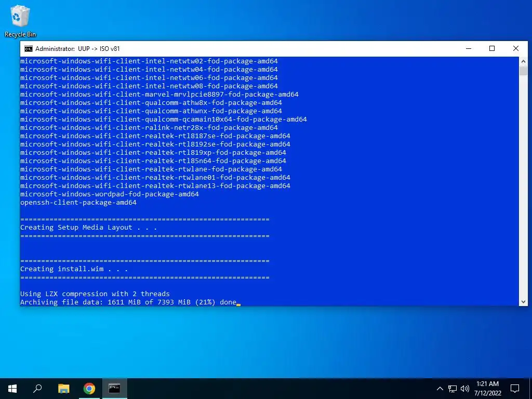Click the intel-netwtw08 package line
This screenshot has width=532, height=399.
point(149,86)
